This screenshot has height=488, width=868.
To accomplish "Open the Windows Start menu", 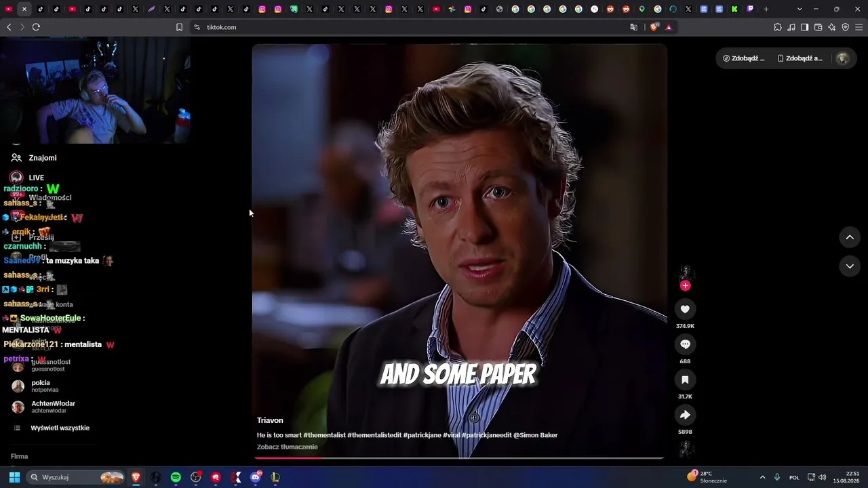I will coord(14,477).
